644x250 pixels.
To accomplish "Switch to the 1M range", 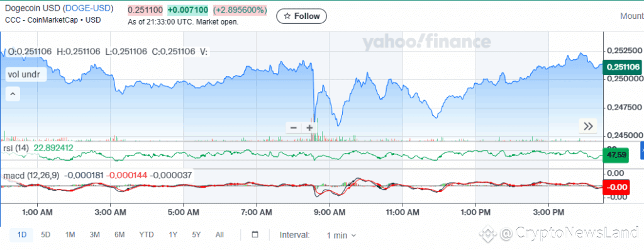I will pyautogui.click(x=70, y=235).
